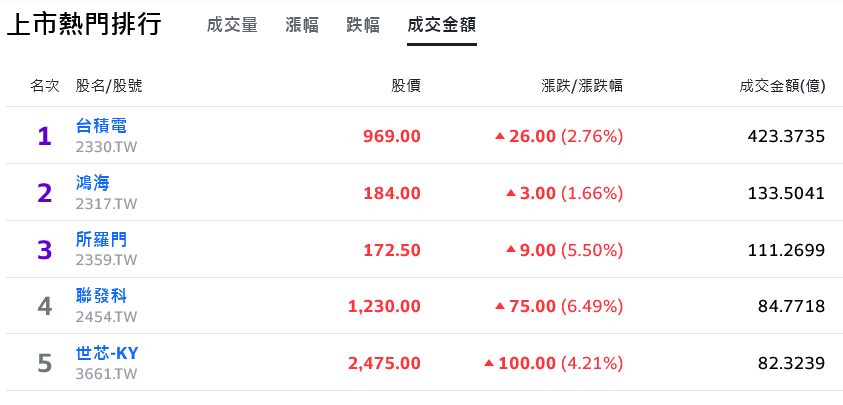The height and width of the screenshot is (405, 843).
Task: Open the 漲幅 ranking tab
Action: [x=302, y=25]
